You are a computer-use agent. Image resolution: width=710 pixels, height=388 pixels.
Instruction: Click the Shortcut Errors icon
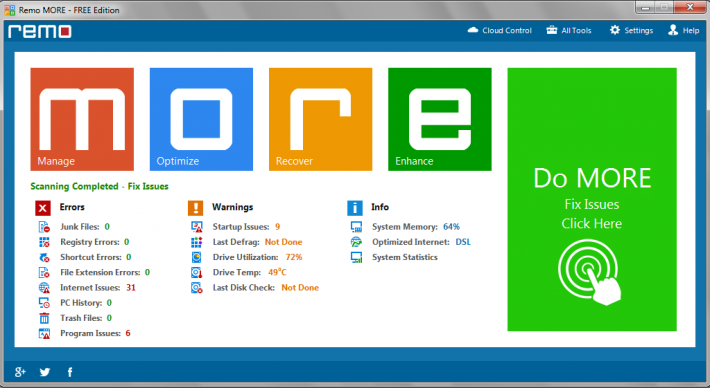tap(44, 257)
